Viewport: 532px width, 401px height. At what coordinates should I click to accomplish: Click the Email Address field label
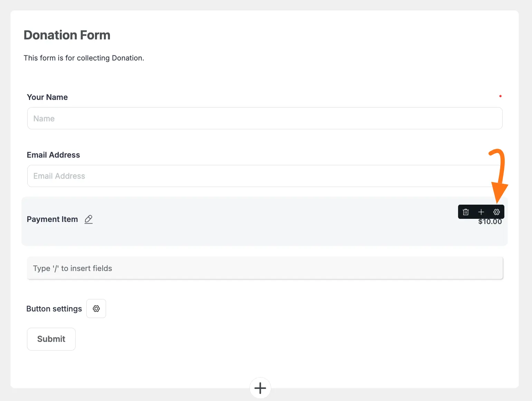(x=54, y=155)
